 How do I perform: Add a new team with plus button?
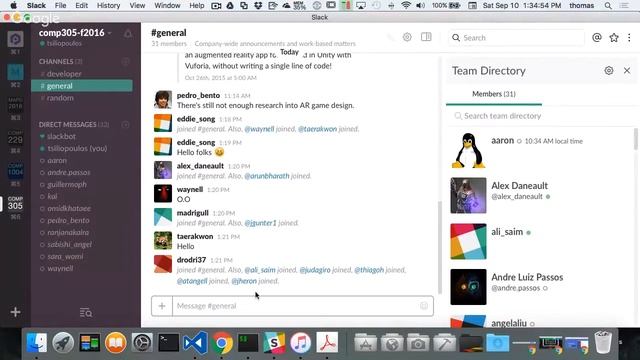(x=15, y=312)
